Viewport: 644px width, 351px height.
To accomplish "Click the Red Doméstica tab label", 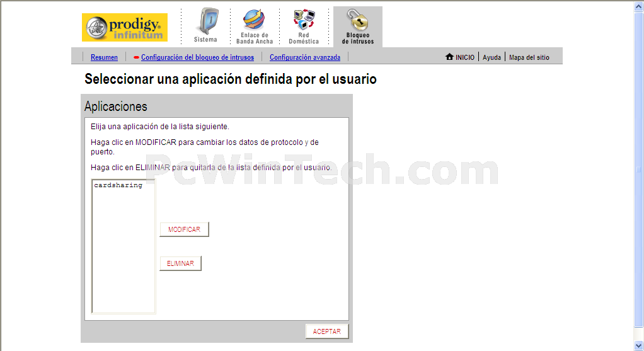I will pyautogui.click(x=304, y=38).
